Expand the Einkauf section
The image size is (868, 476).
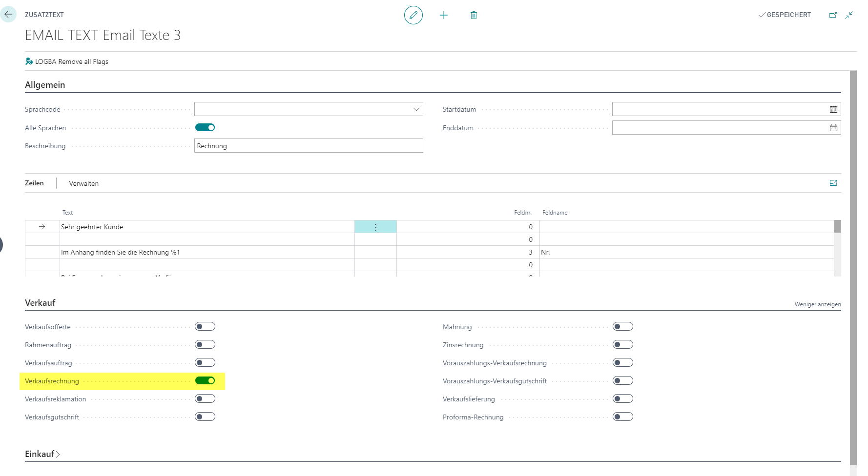[x=42, y=454]
